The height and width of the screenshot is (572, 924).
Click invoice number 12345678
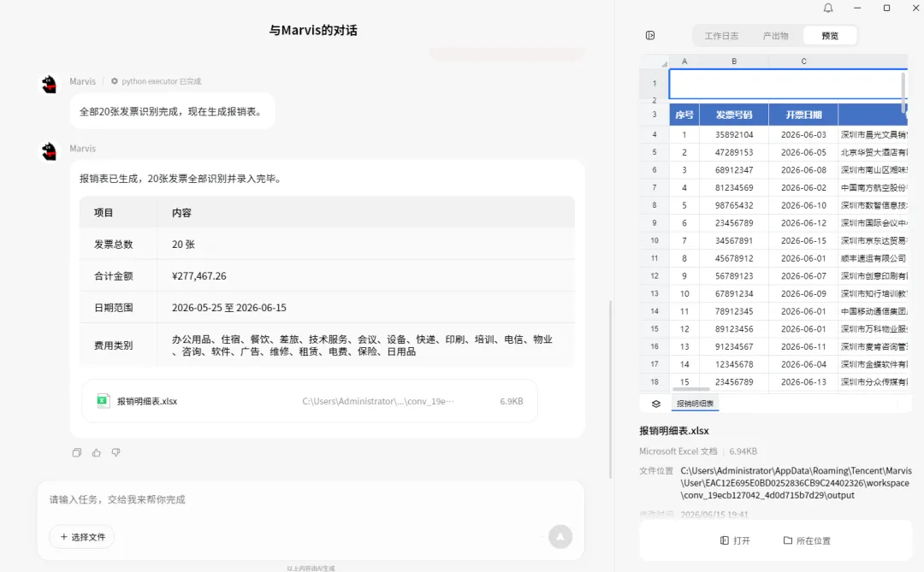[x=734, y=364]
